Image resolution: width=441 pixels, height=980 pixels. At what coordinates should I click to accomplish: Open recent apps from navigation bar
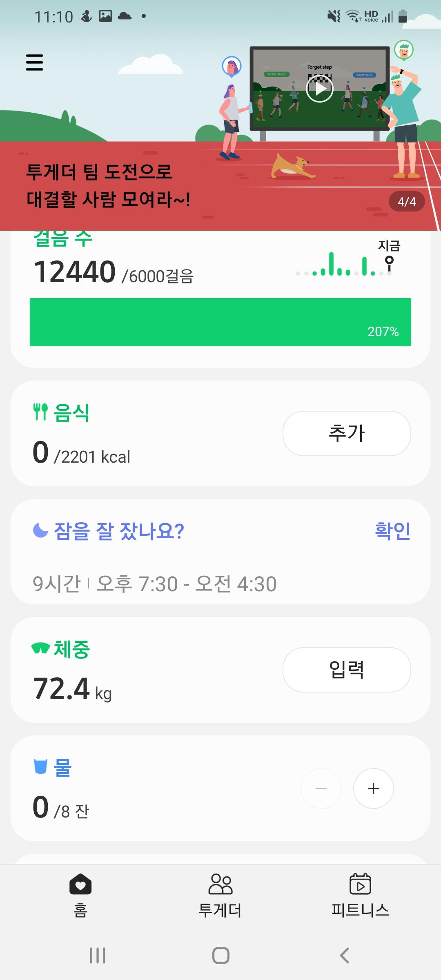(98, 955)
